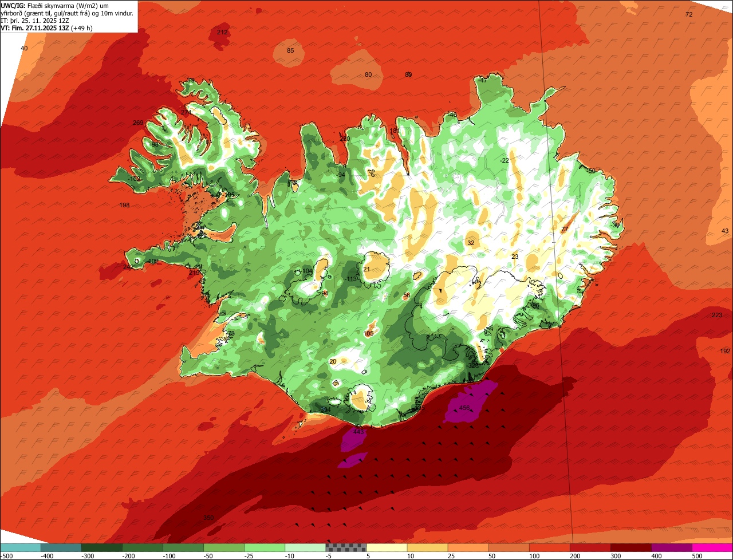The width and height of the screenshot is (733, 560).
Task: Click the 32 value in the eastern highlands
Action: (x=471, y=243)
